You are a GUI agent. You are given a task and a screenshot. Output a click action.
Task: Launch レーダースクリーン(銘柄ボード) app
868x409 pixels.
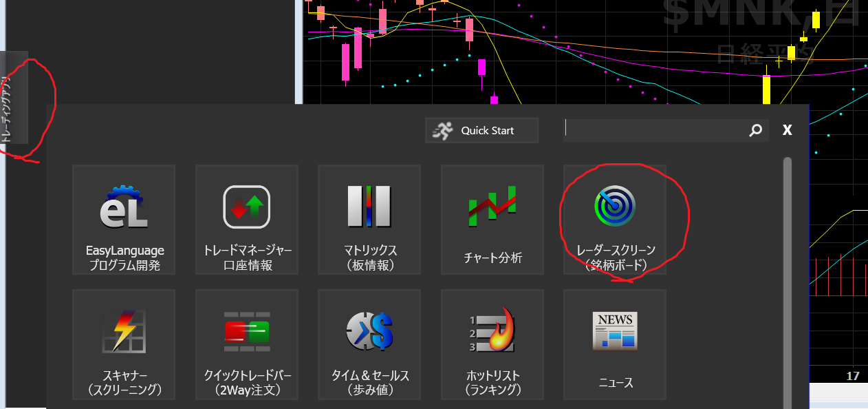click(615, 220)
